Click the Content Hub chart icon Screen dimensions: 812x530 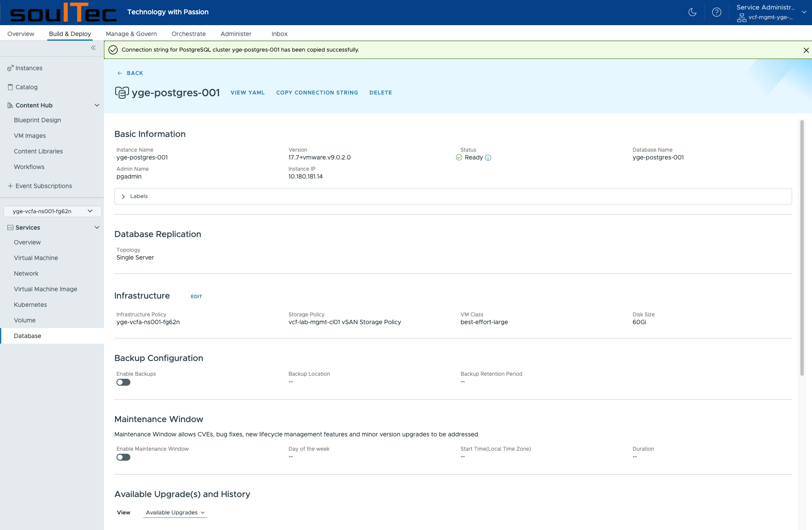pyautogui.click(x=10, y=105)
